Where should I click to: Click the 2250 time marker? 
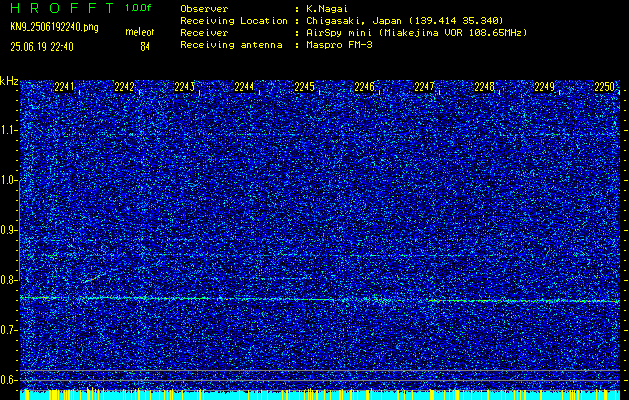pos(605,87)
